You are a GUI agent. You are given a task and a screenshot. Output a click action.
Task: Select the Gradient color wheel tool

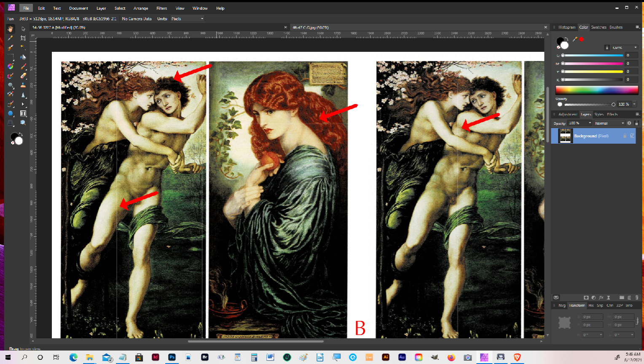(x=10, y=66)
